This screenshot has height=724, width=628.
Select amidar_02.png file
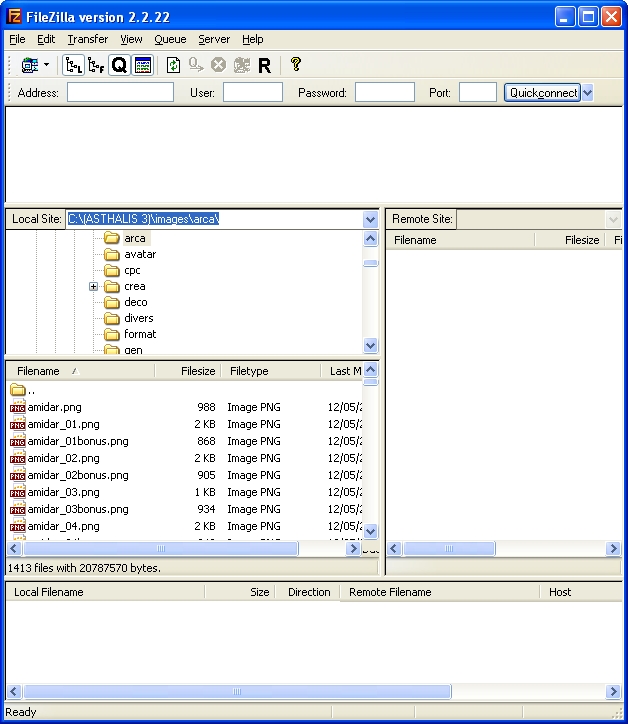63,458
